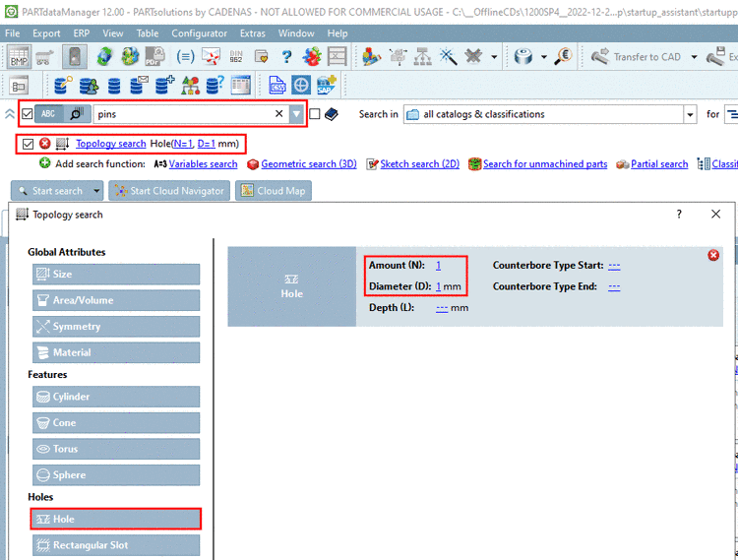Click the hierarchy tree diagram icon
This screenshot has width=738, height=560.
pyautogui.click(x=423, y=56)
